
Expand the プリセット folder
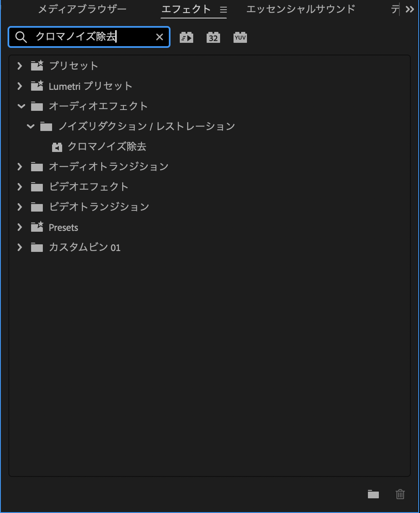(20, 65)
